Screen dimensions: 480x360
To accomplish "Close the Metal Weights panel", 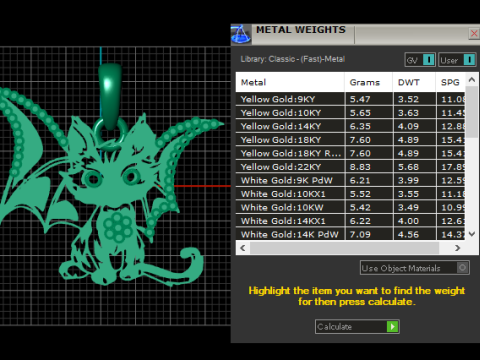I will point(474,33).
